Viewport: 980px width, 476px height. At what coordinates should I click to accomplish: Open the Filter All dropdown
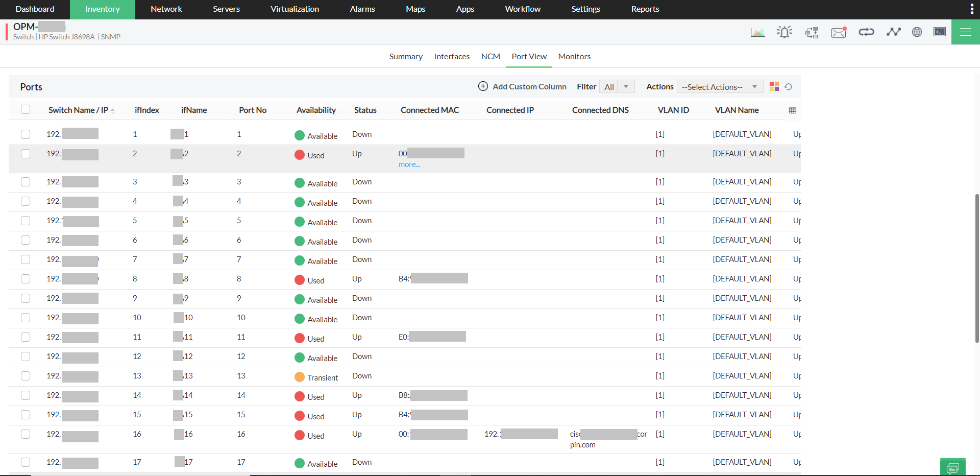pyautogui.click(x=617, y=87)
